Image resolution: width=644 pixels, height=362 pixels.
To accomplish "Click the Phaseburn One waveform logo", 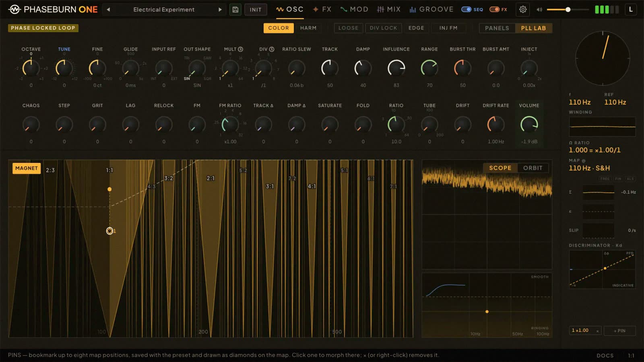I will [14, 9].
